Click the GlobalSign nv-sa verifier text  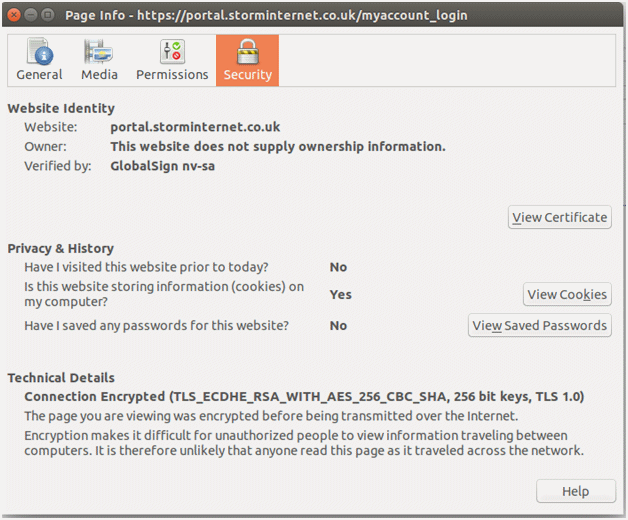pos(162,166)
